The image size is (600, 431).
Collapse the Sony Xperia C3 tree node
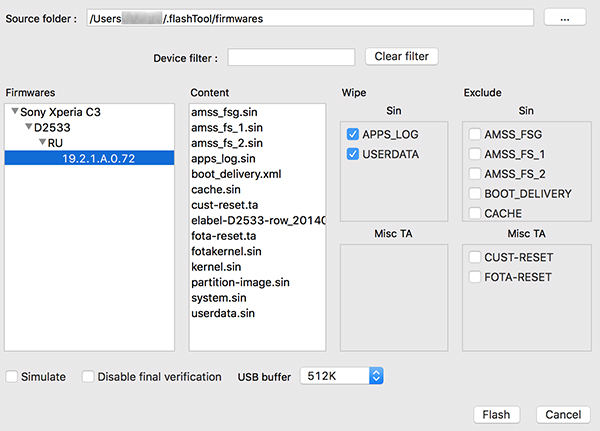(x=15, y=111)
